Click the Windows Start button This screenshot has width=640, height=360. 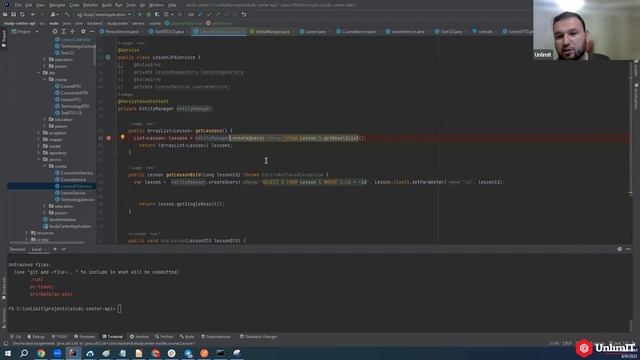click(8, 353)
